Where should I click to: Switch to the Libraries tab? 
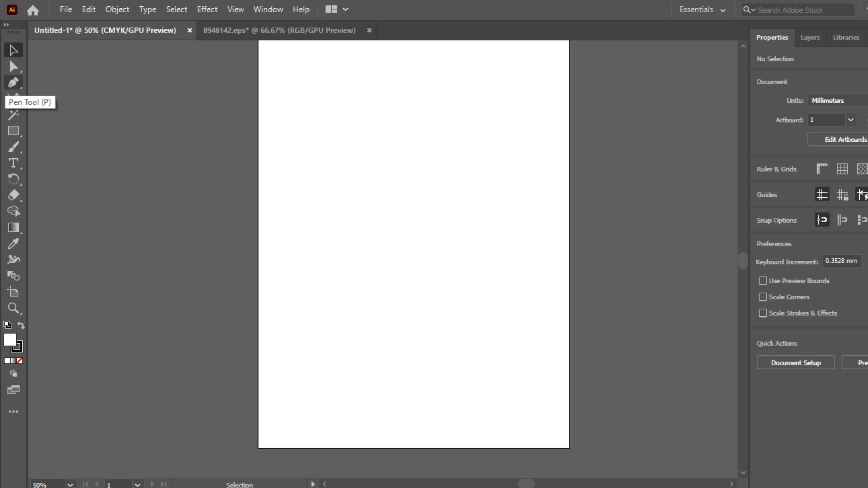pos(846,37)
